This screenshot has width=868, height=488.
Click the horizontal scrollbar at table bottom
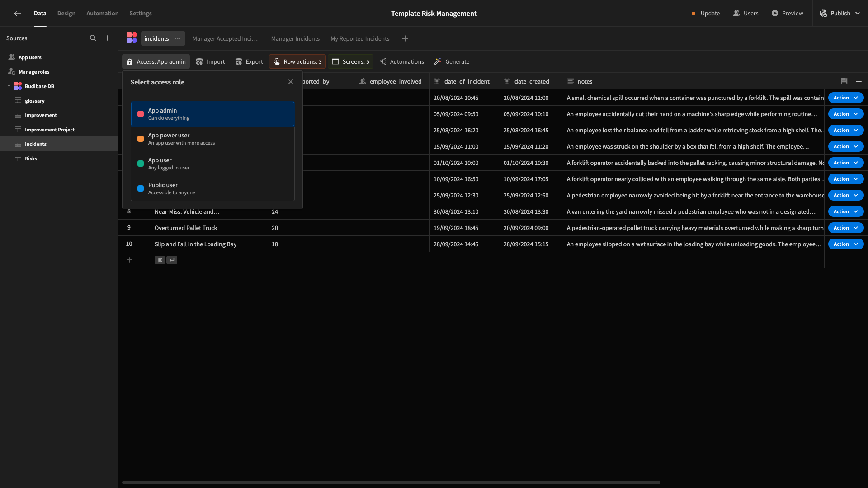pyautogui.click(x=391, y=483)
